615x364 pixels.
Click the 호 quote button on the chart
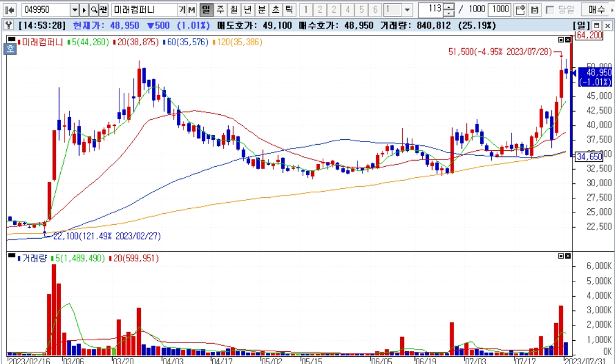pos(10,49)
